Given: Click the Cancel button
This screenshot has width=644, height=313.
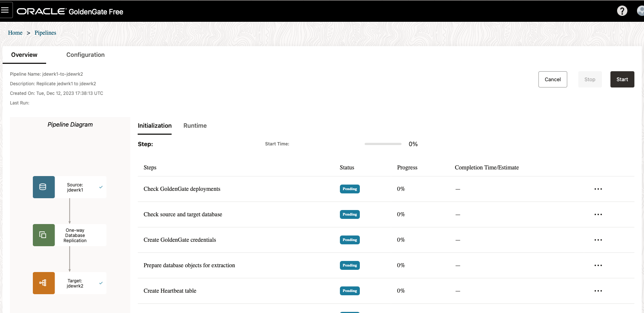Looking at the screenshot, I should click(553, 79).
